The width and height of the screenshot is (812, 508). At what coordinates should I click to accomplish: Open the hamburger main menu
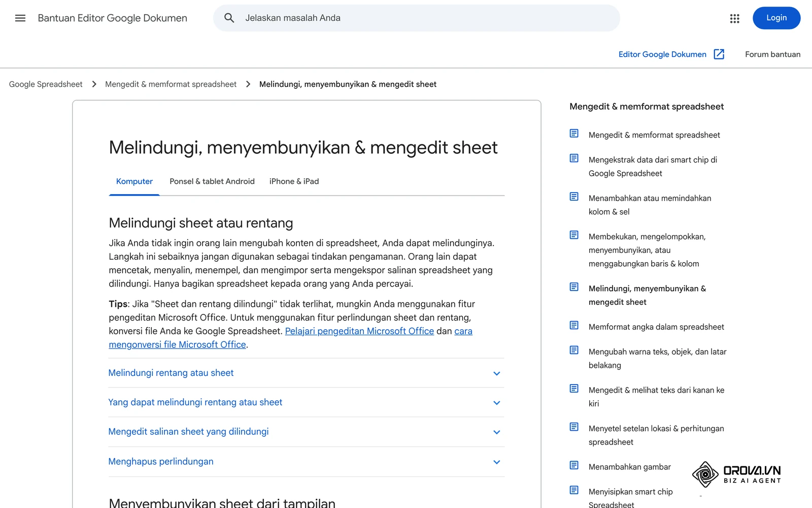[x=20, y=18]
